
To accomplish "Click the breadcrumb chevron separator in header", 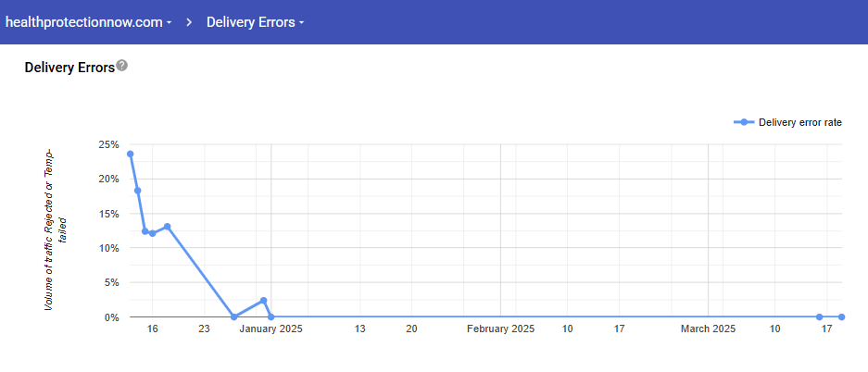I will tap(189, 22).
